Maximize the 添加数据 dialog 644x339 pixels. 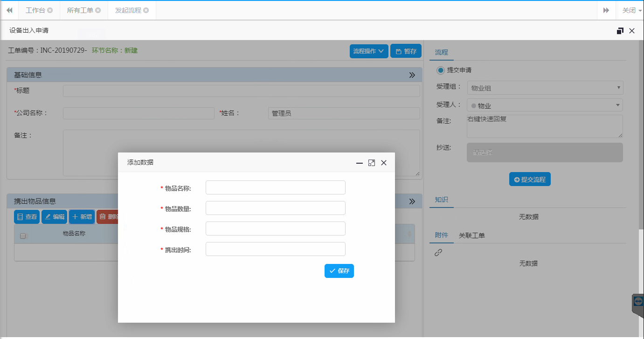click(372, 163)
